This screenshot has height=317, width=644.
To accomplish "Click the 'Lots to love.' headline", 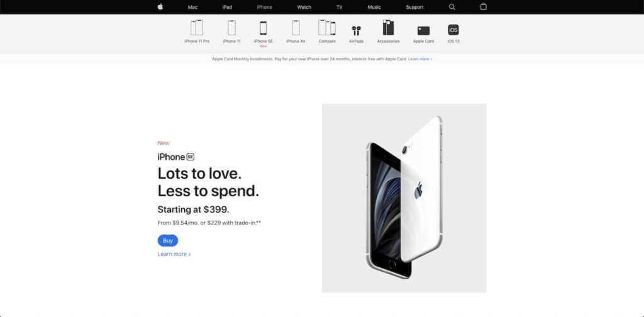I will click(x=199, y=174).
